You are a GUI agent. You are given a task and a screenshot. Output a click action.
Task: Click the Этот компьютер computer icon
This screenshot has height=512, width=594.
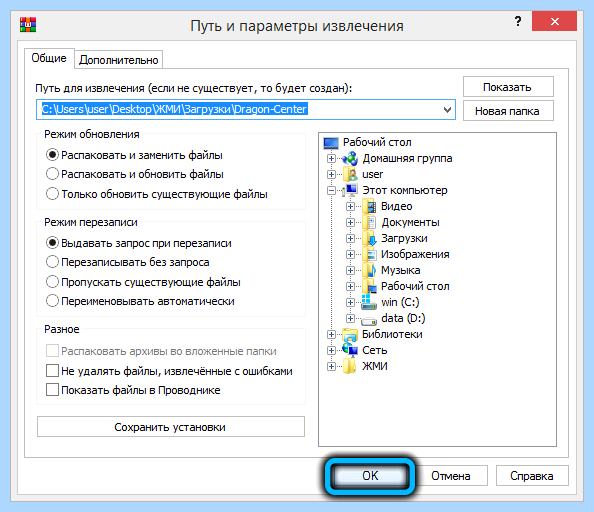click(350, 190)
